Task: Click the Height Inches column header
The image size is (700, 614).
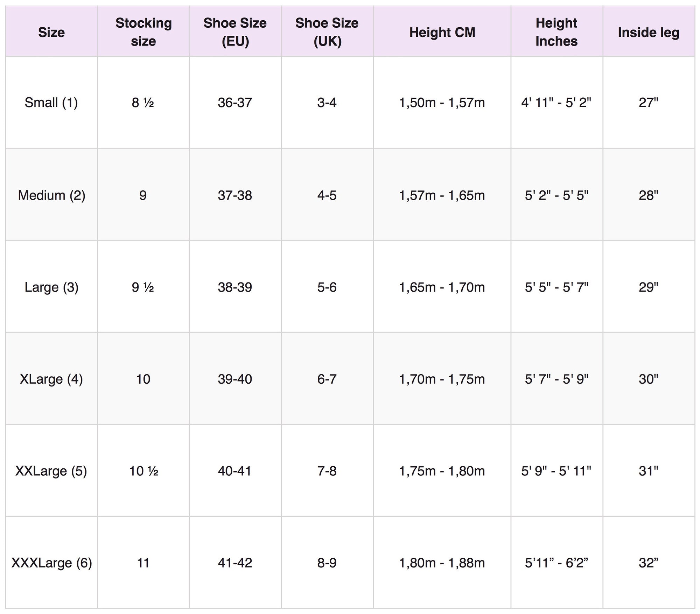Action: click(556, 32)
